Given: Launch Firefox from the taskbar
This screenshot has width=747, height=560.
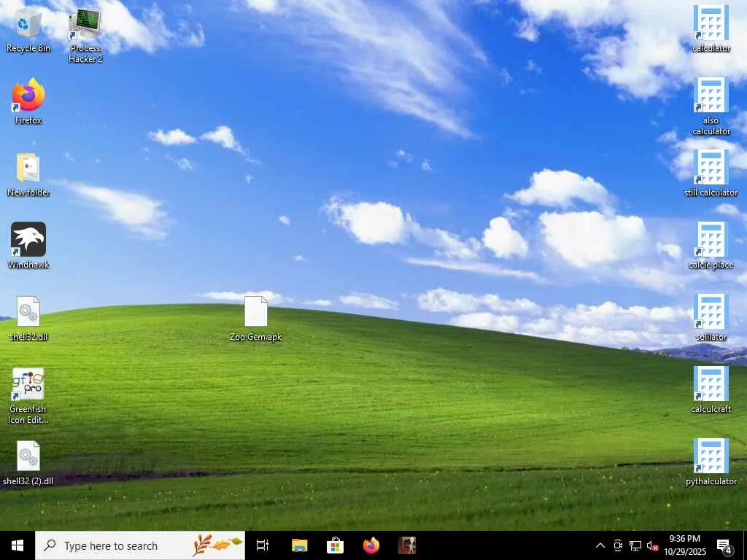Looking at the screenshot, I should coord(371,545).
